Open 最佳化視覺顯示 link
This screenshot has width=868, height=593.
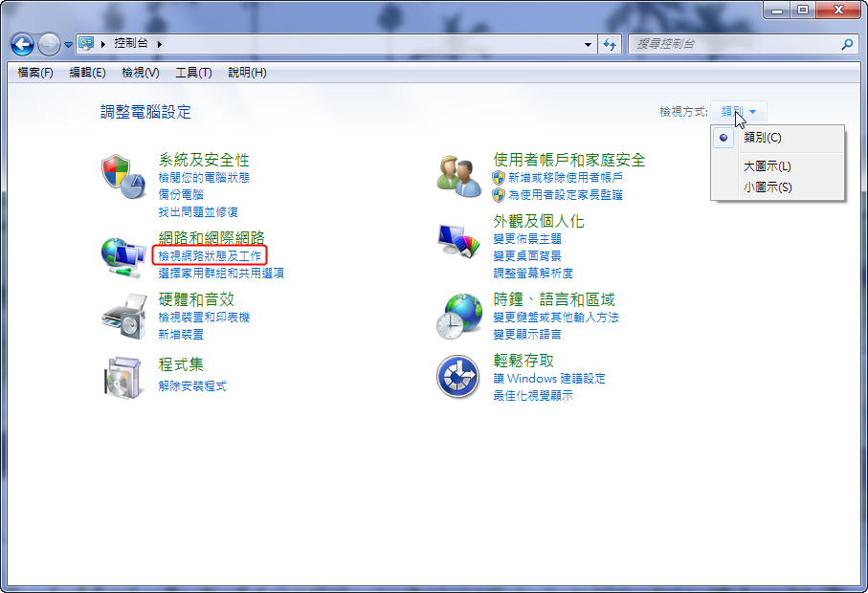tap(533, 396)
